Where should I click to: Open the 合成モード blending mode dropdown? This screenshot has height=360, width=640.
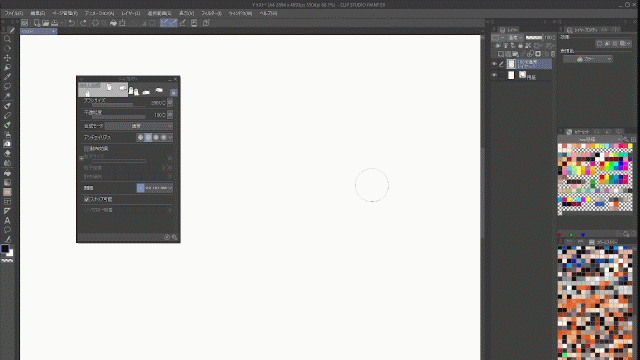[x=138, y=126]
